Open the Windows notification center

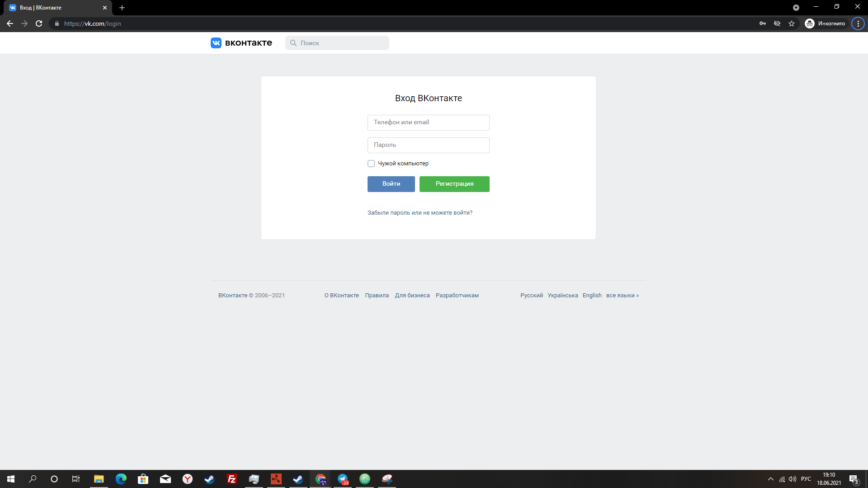pyautogui.click(x=854, y=479)
